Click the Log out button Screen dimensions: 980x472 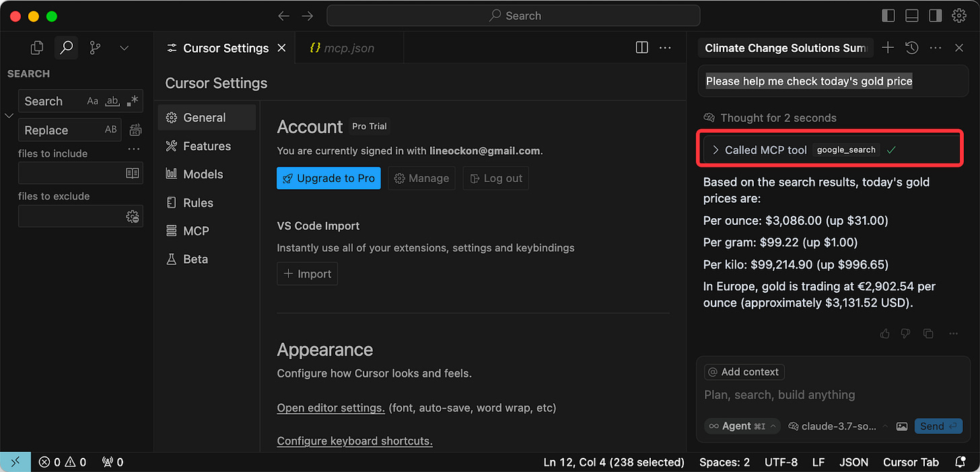[496, 178]
